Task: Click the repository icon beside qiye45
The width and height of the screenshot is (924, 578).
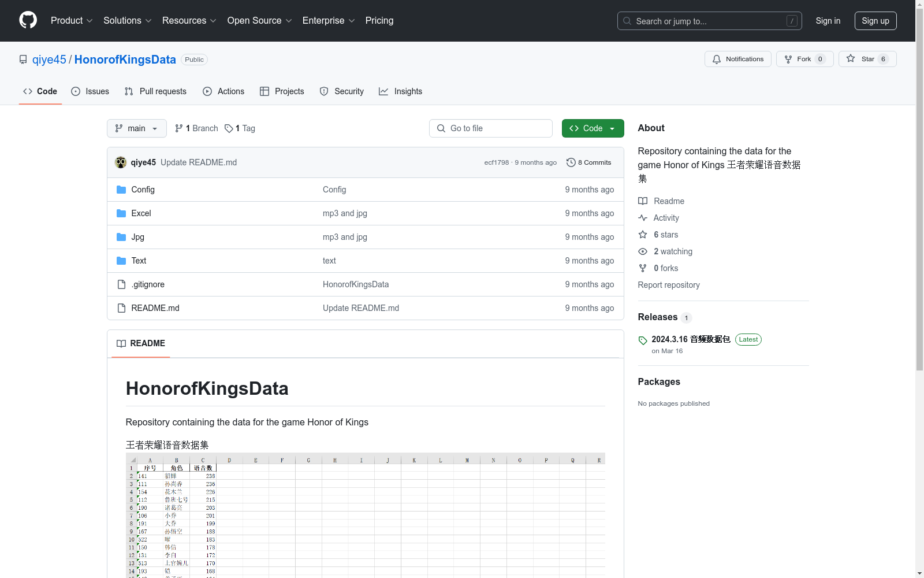Action: click(x=23, y=60)
